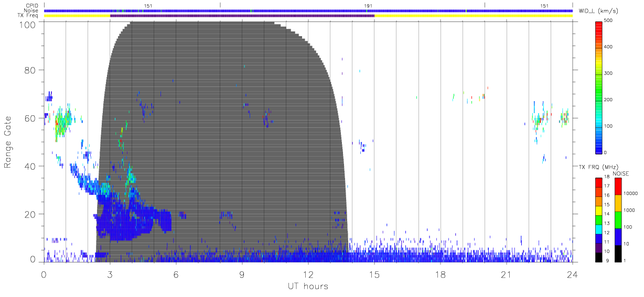644x297 pixels.
Task: Click the purple segment of the TX Freq strip
Action: pyautogui.click(x=242, y=16)
